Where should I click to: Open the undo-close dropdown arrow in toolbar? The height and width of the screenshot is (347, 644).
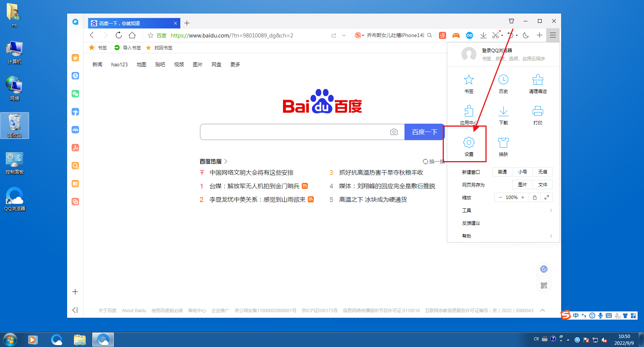pos(517,36)
